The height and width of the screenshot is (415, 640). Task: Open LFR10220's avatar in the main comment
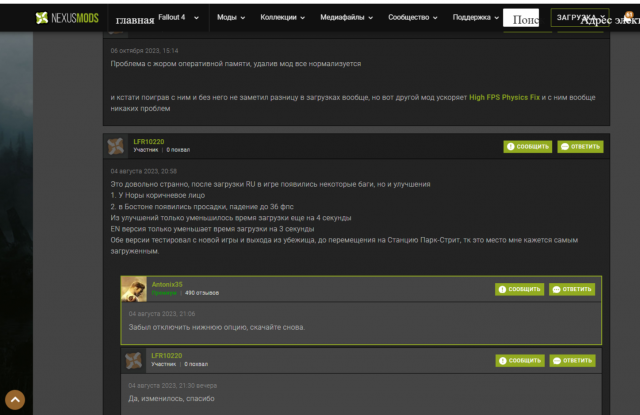pos(117,146)
